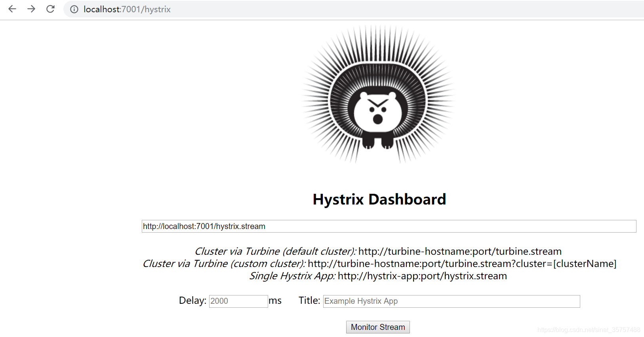Start monitoring with Monitor Stream button
644x337 pixels.
(x=378, y=327)
